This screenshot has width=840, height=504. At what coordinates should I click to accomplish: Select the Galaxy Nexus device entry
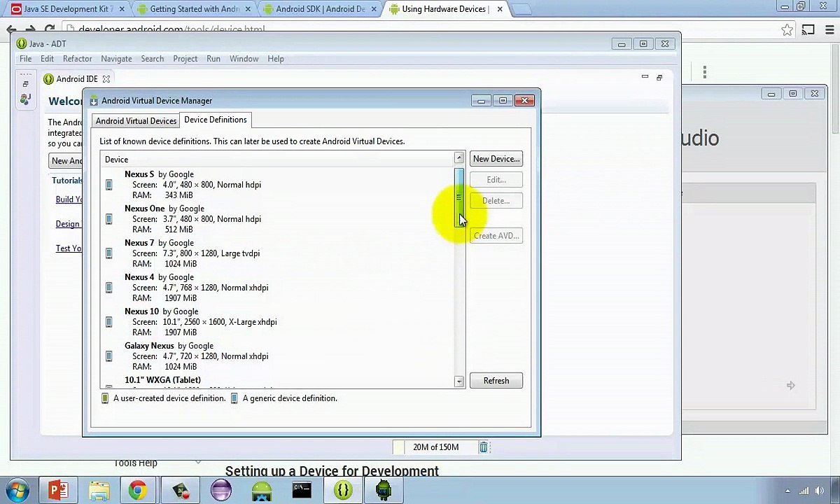point(278,356)
